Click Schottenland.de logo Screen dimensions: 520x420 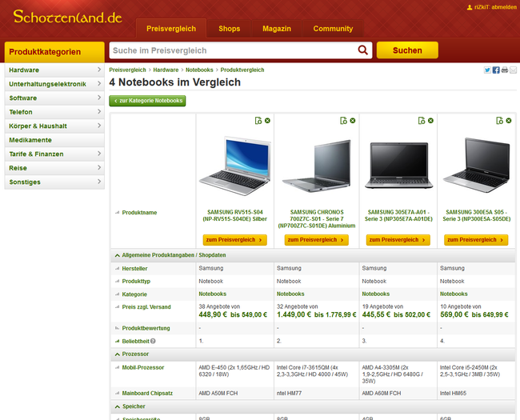point(68,17)
